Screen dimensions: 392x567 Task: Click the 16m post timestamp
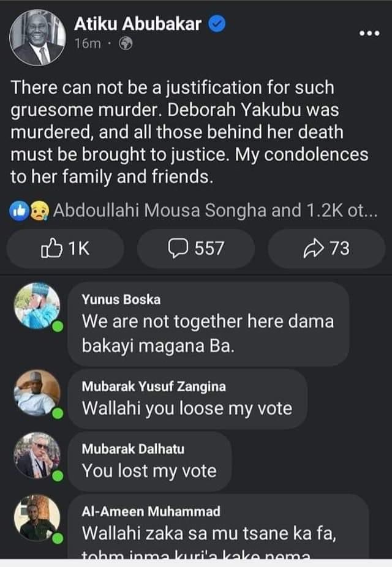coord(88,45)
